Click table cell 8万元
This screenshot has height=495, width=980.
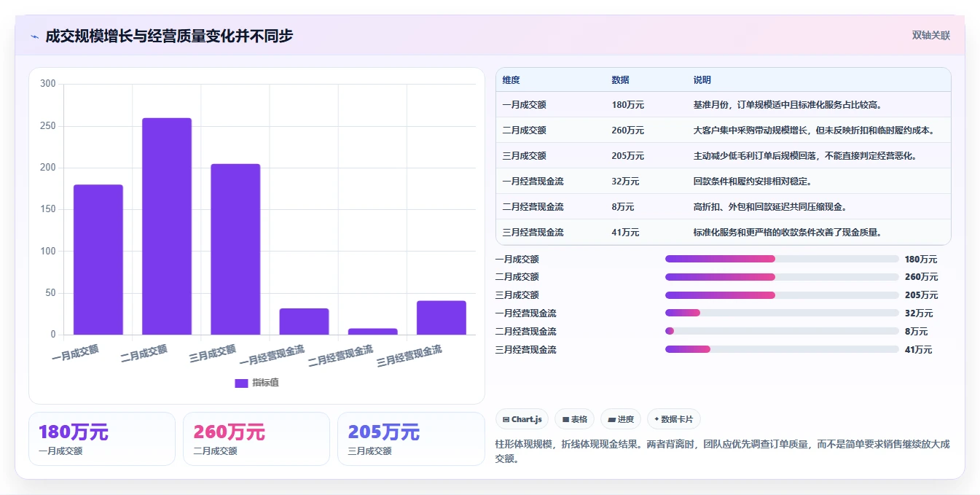tap(623, 207)
